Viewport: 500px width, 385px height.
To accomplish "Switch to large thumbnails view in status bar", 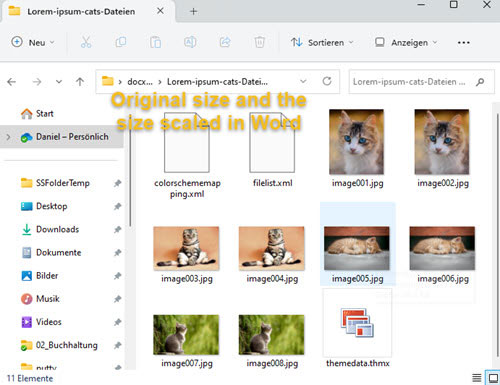I will [493, 378].
